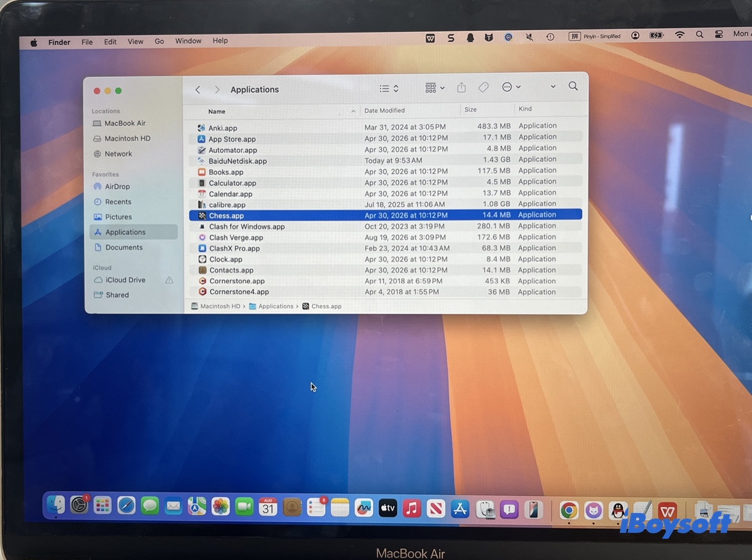Image resolution: width=752 pixels, height=560 pixels.
Task: Click the Share icon in Finder toolbar
Action: click(461, 88)
